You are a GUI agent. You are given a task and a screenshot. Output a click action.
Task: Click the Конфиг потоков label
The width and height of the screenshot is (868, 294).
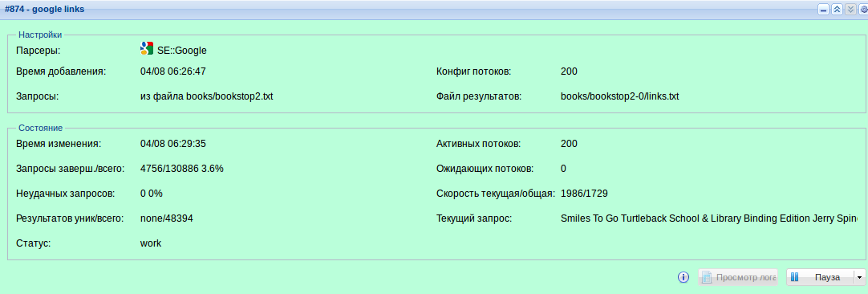point(474,71)
